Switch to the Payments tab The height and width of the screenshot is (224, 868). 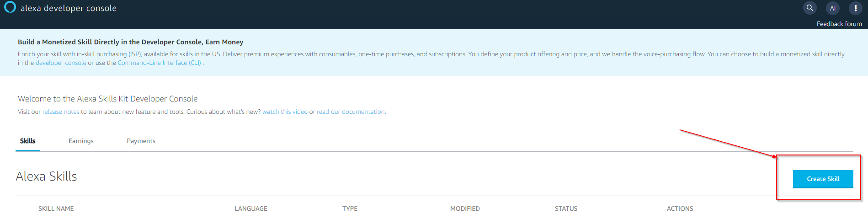[141, 141]
